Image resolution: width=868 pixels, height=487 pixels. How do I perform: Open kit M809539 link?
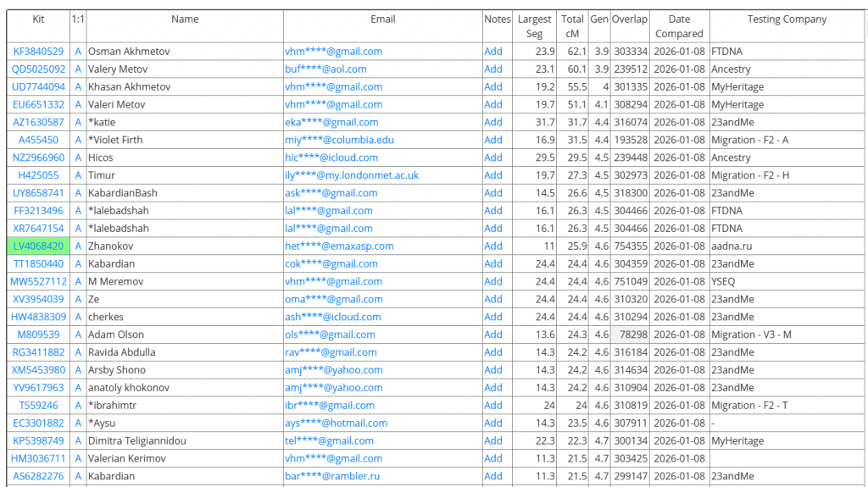click(38, 335)
